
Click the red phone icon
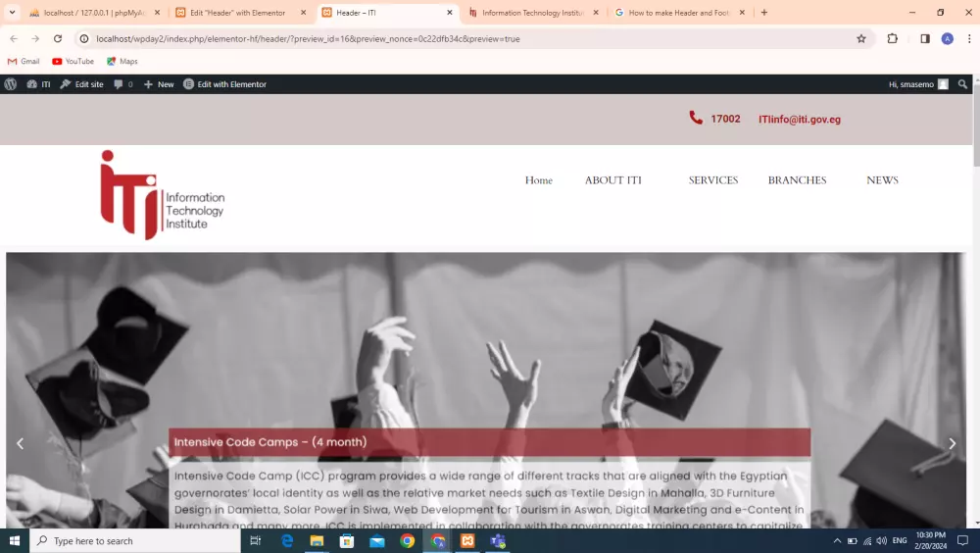point(696,118)
